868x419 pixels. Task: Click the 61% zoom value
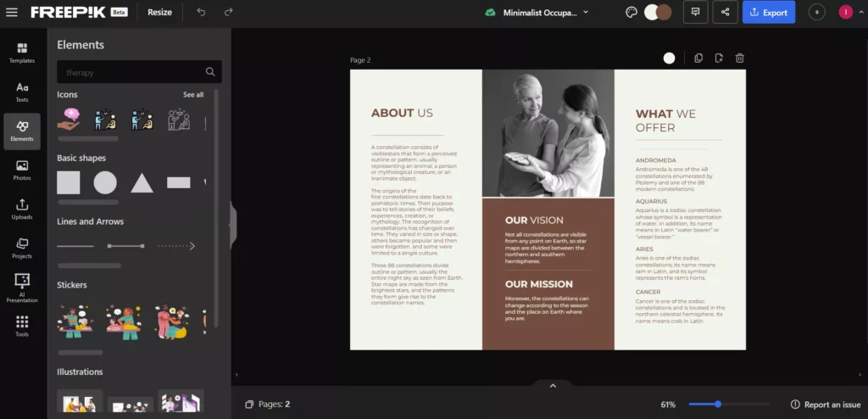tap(668, 405)
